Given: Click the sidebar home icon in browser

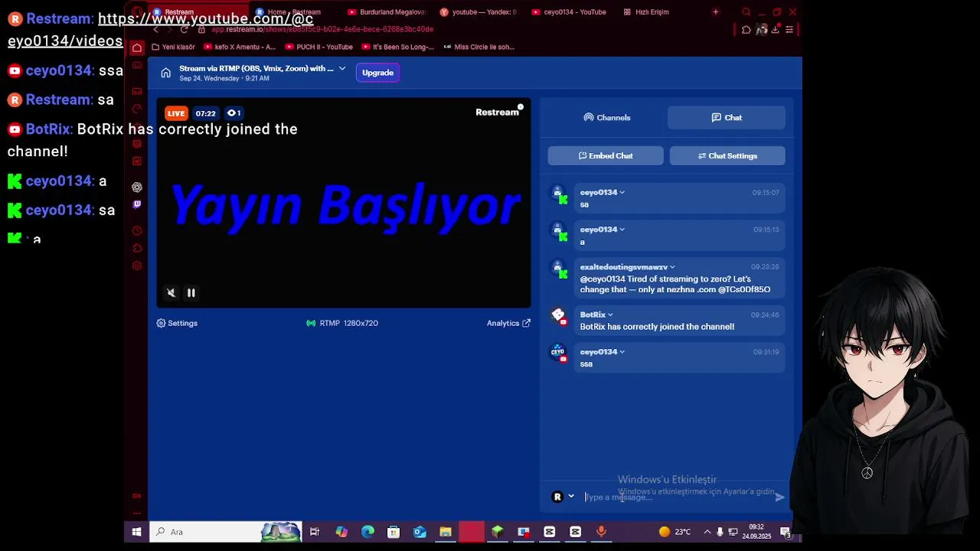Looking at the screenshot, I should tap(137, 47).
